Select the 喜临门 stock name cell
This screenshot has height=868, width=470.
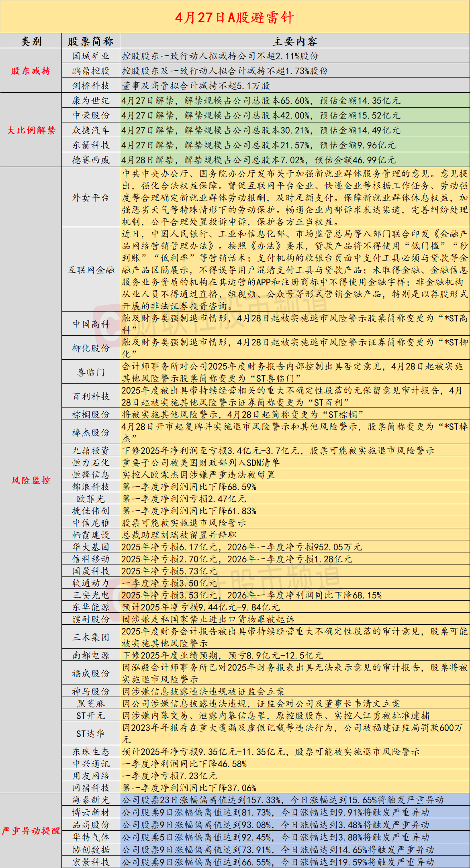point(91,372)
